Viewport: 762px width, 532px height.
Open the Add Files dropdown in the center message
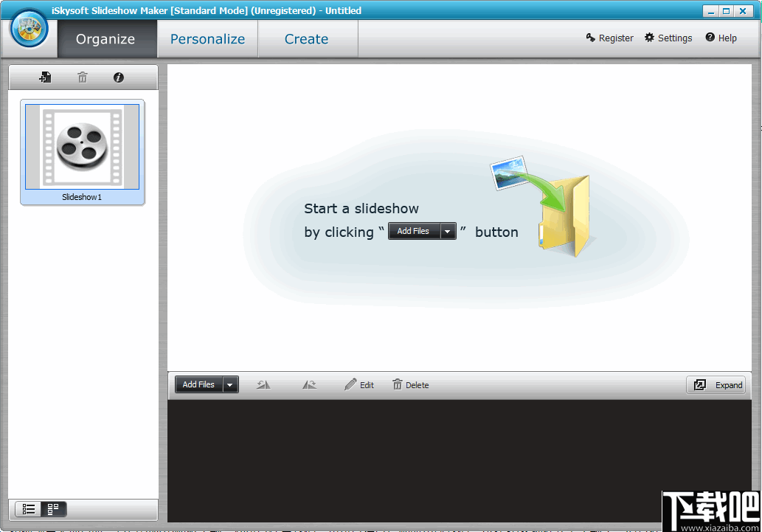[448, 231]
